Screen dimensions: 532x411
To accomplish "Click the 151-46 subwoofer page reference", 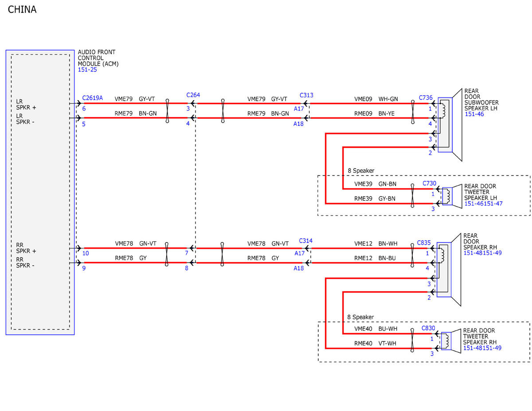I will 474,114.
